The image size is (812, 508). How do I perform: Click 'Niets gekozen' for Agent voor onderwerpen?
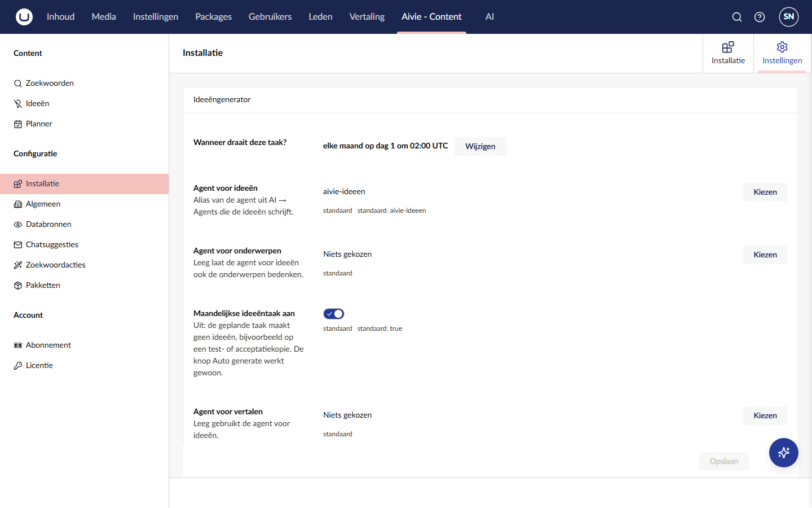click(347, 254)
